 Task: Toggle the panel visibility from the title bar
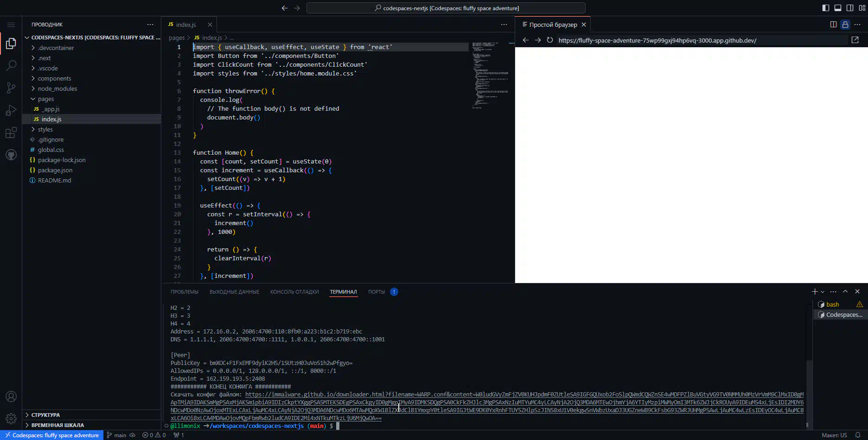pyautogui.click(x=837, y=8)
